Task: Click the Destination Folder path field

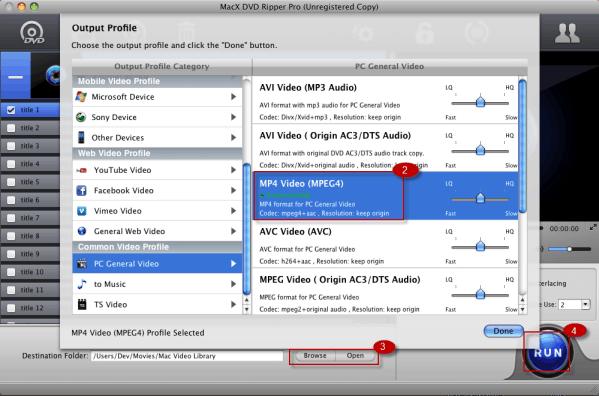Action: [187, 356]
